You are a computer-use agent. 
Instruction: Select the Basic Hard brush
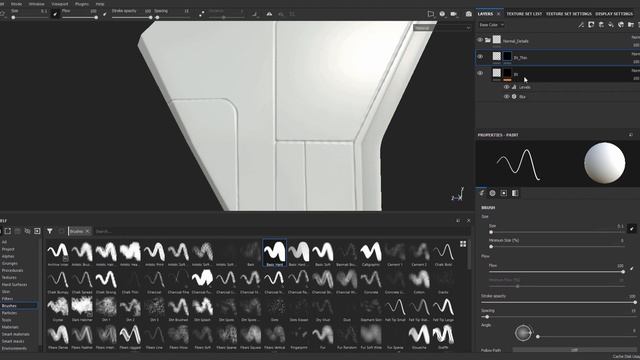(x=274, y=253)
